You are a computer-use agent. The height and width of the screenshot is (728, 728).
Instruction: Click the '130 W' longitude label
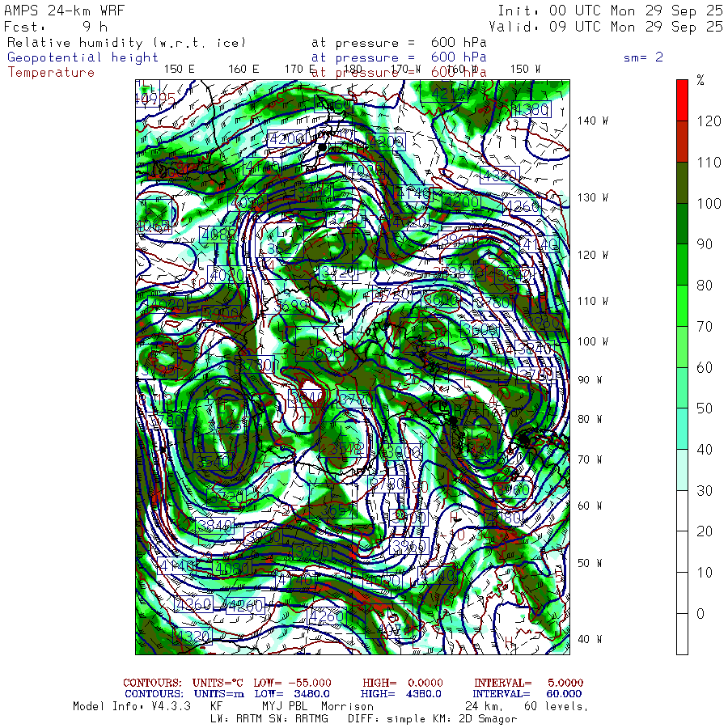[x=592, y=197]
